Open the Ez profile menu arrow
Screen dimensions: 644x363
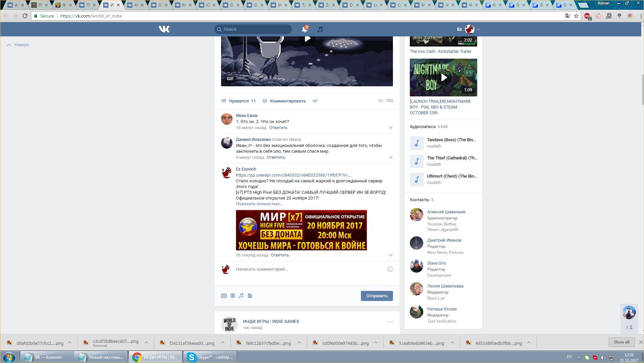pos(478,30)
